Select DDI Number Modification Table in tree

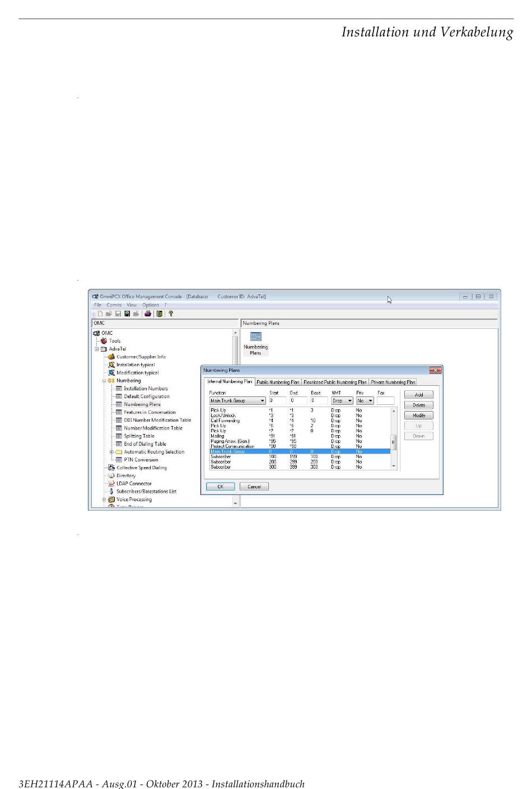[x=157, y=420]
